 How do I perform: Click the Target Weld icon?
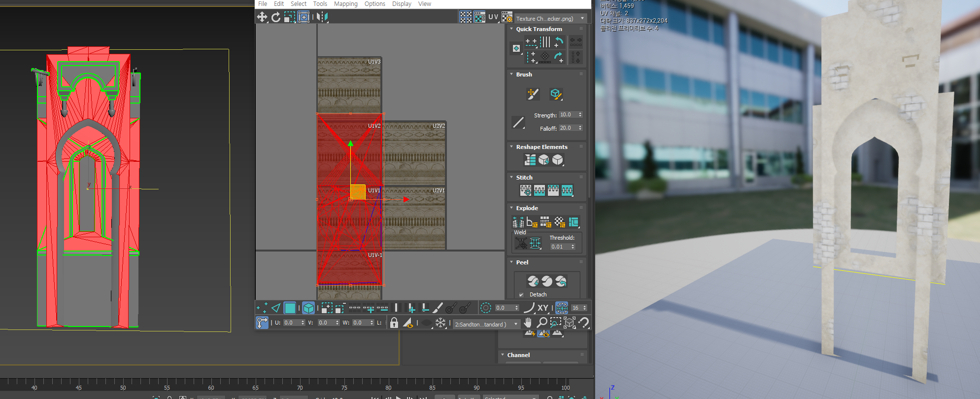(x=521, y=243)
